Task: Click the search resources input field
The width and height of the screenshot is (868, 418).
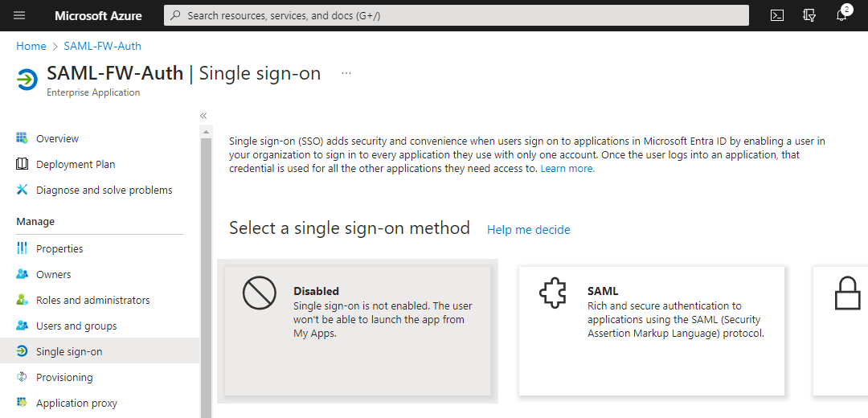Action: coord(457,15)
